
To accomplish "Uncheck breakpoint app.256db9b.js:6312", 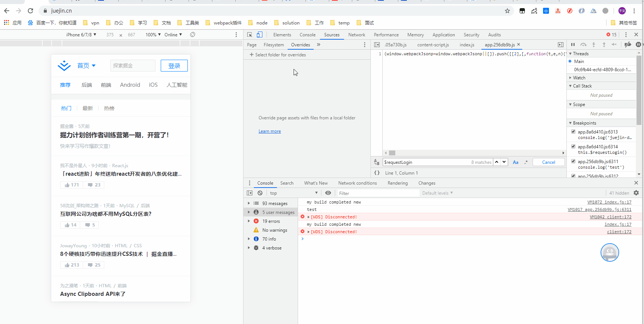I will coord(573,176).
